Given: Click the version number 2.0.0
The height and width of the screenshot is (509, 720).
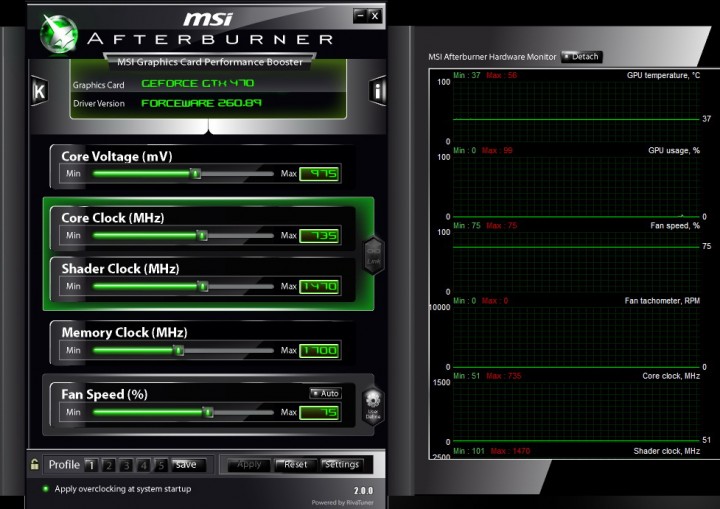Looking at the screenshot, I should pyautogui.click(x=363, y=491).
